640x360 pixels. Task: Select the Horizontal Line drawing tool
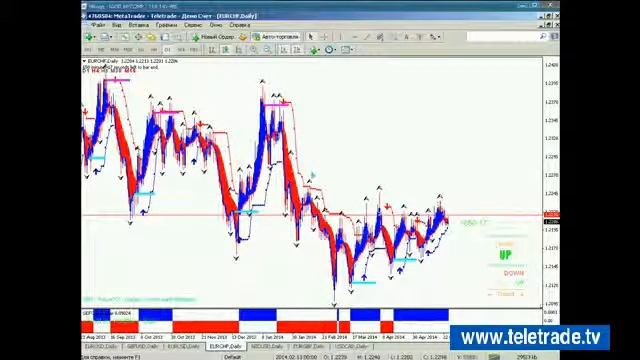[x=354, y=37]
